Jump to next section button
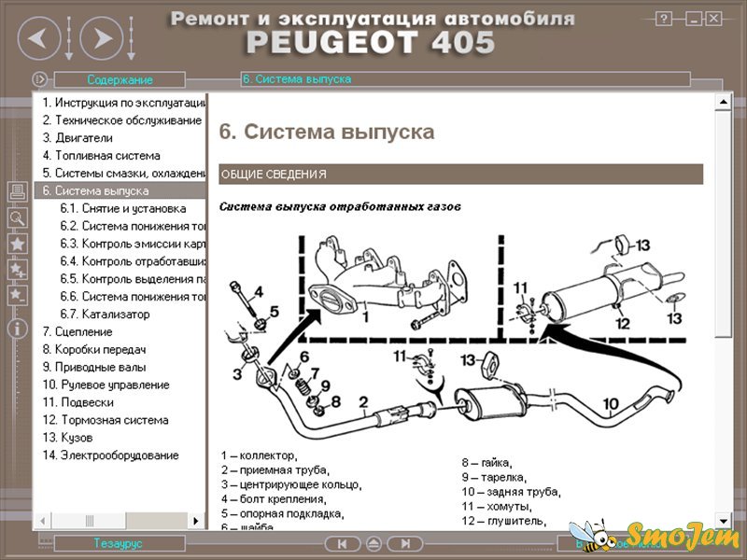The image size is (747, 560). [x=405, y=544]
